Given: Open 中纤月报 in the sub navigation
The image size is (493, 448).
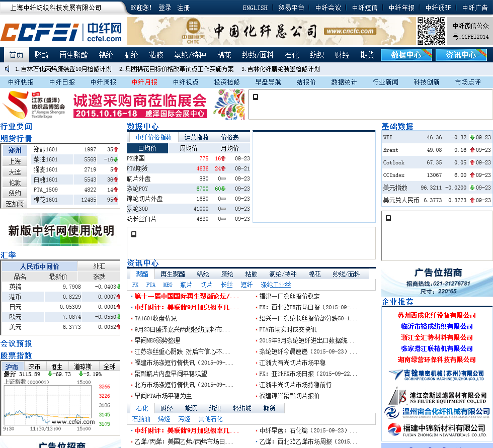Looking at the screenshot, I should 145,82.
